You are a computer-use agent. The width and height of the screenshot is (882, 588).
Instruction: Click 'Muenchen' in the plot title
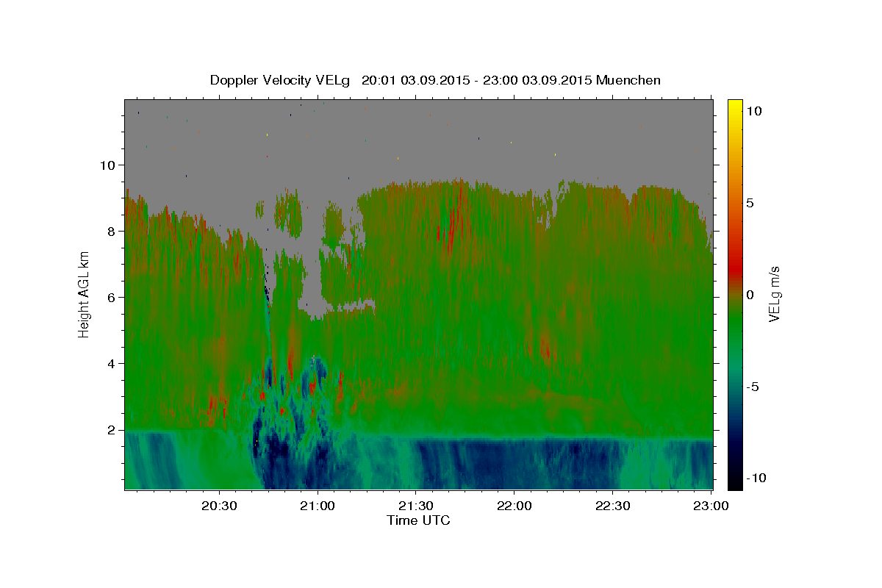629,80
